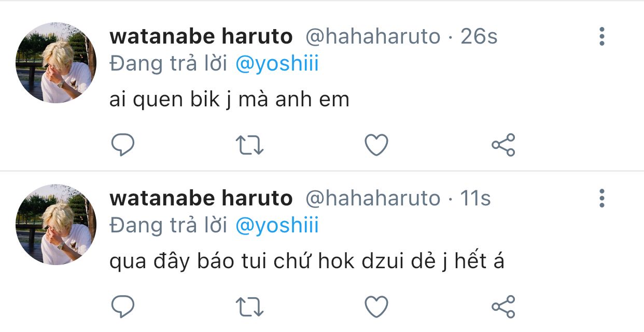This screenshot has height=332, width=644.
Task: Open the @yoshiii mention in the 11s tweet
Action: click(277, 226)
